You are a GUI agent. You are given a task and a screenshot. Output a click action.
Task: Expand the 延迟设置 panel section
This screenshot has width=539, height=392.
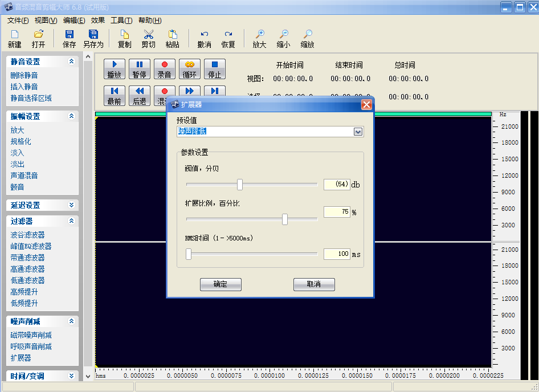point(71,205)
